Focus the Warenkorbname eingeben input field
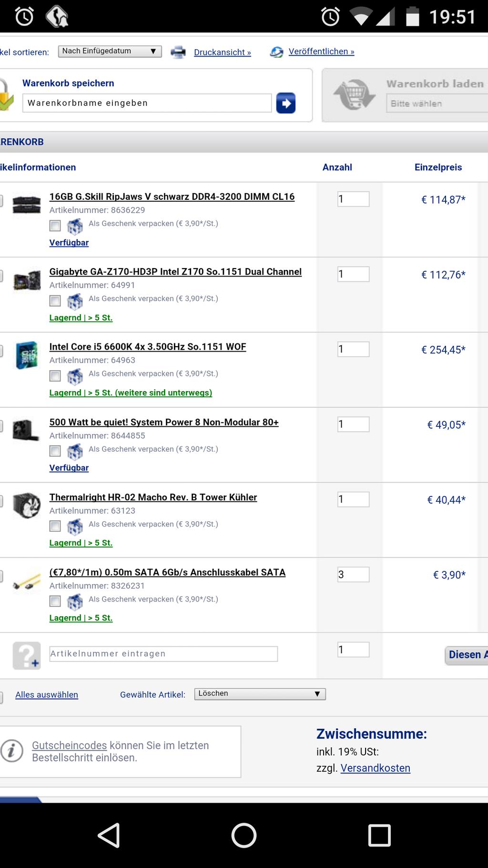Image resolution: width=488 pixels, height=868 pixels. click(x=147, y=103)
